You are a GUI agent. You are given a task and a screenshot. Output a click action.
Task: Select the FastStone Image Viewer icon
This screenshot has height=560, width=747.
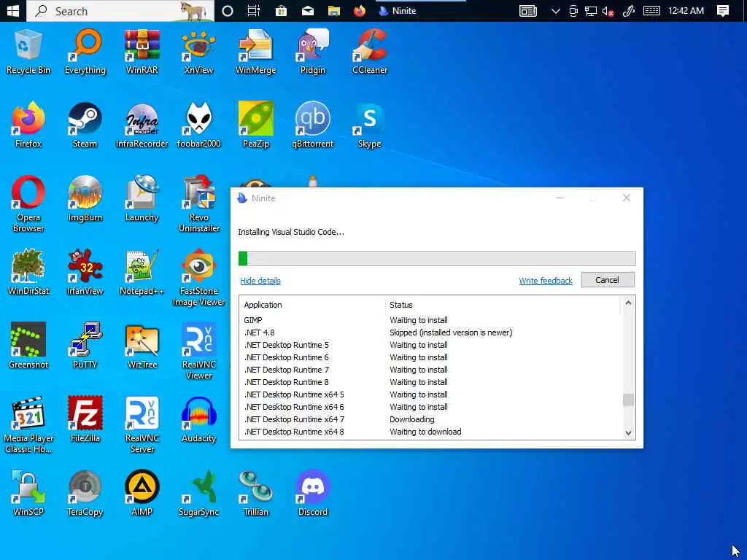tap(198, 278)
